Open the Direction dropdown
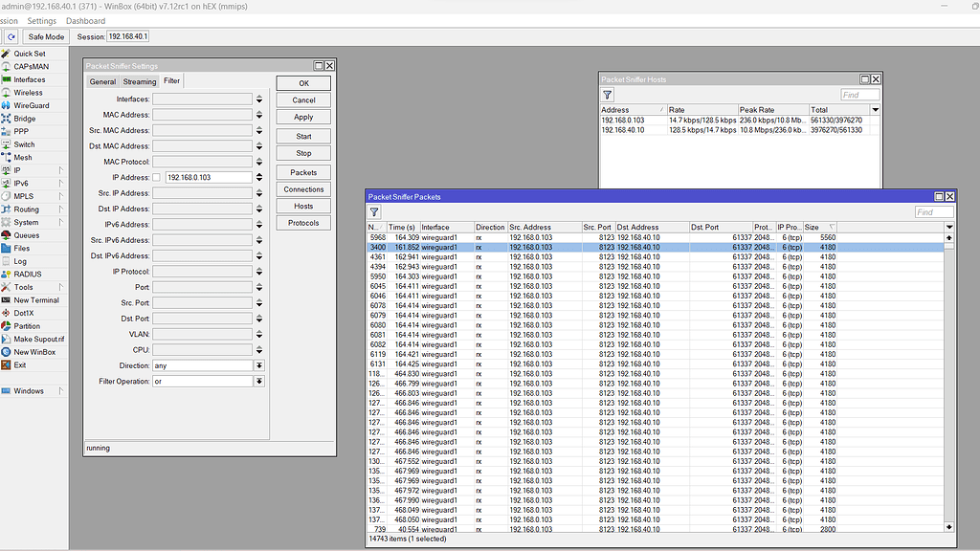Screen dimensions: 980x551 tap(258, 365)
